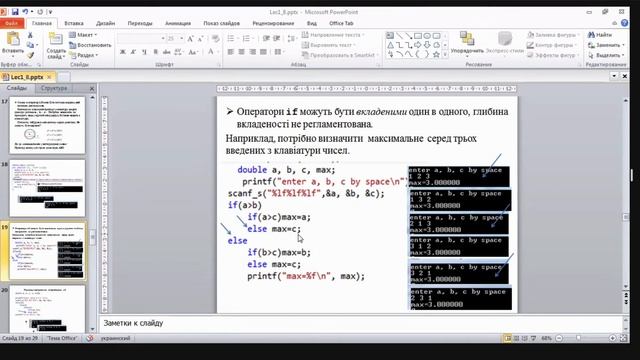Start Slide Show view from status bar
The image size is (640, 360).
click(533, 338)
